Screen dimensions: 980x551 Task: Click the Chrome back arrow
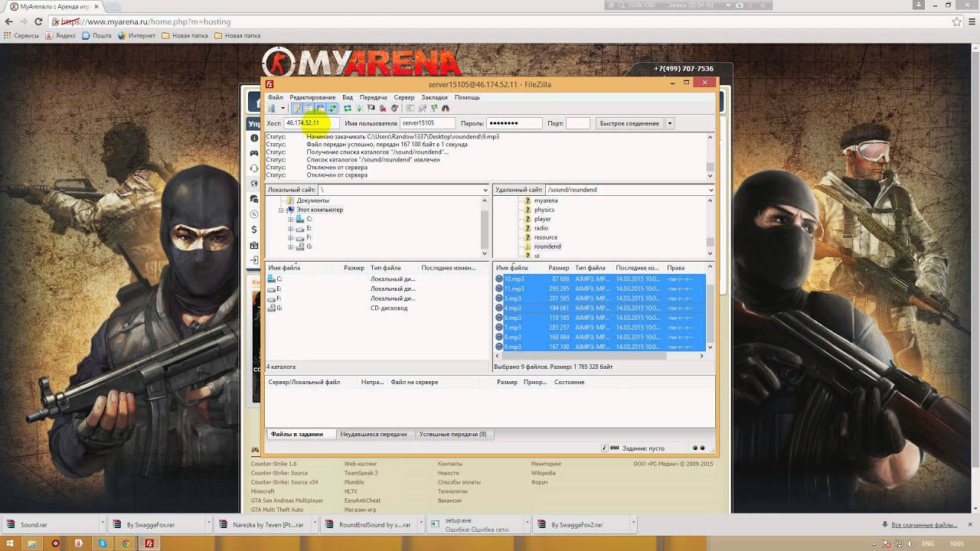pyautogui.click(x=9, y=21)
